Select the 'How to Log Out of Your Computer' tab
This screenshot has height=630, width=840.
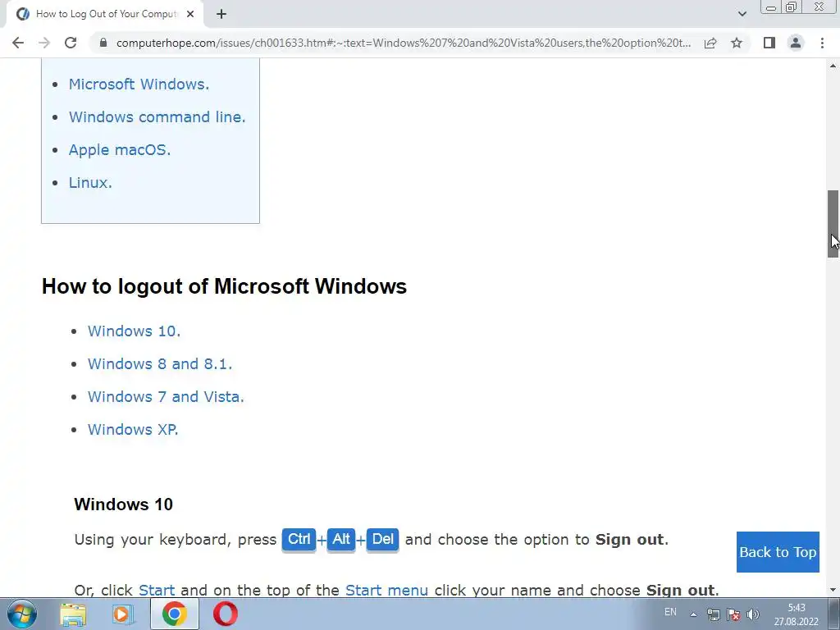pos(104,14)
